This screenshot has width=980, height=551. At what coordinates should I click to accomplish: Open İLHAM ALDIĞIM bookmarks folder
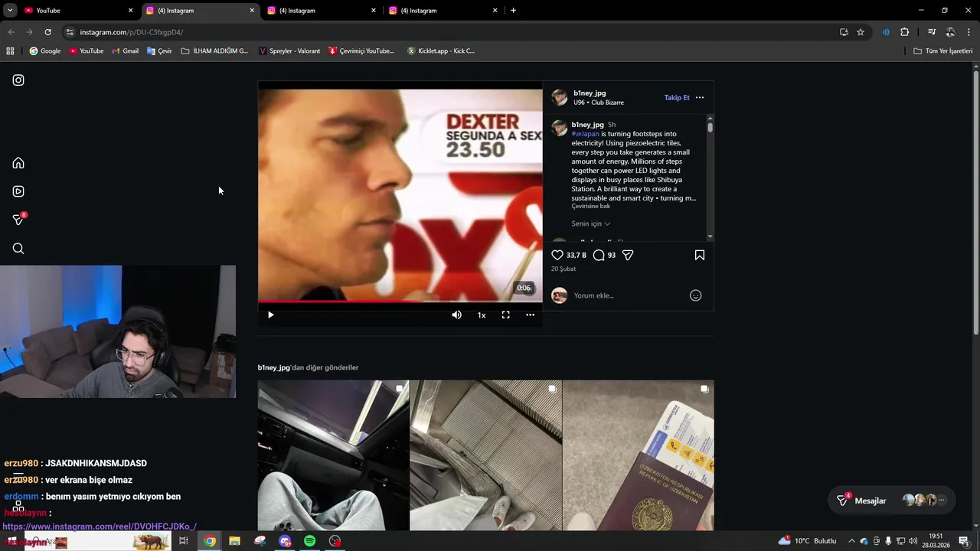click(214, 51)
